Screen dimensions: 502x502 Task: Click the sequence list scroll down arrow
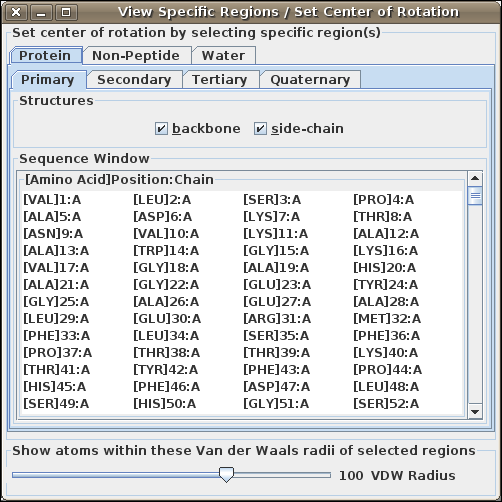(475, 412)
